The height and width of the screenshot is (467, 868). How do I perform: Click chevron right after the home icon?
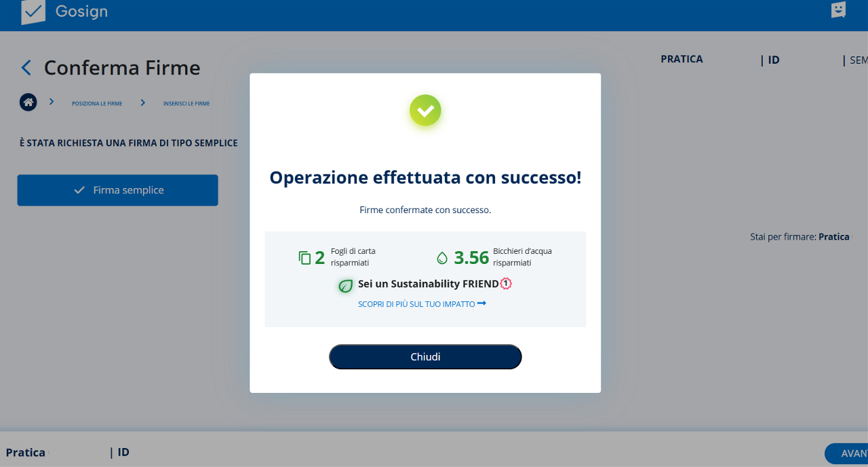(52, 102)
